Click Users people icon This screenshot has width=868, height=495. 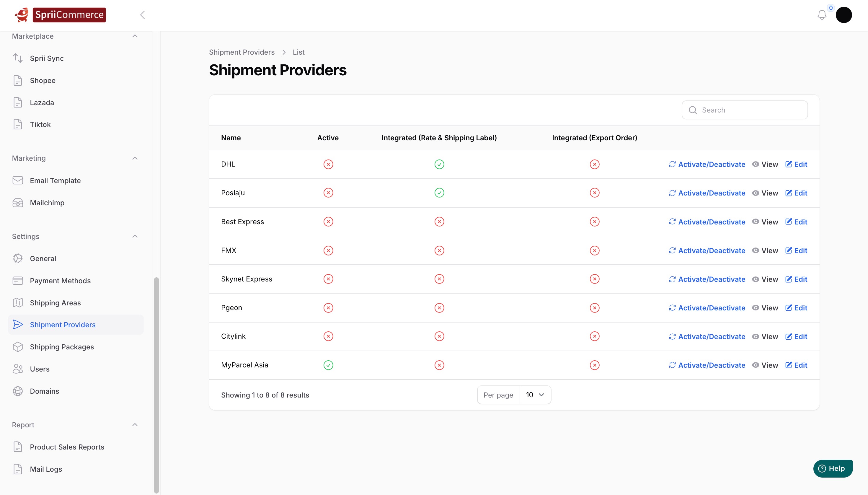tap(18, 369)
